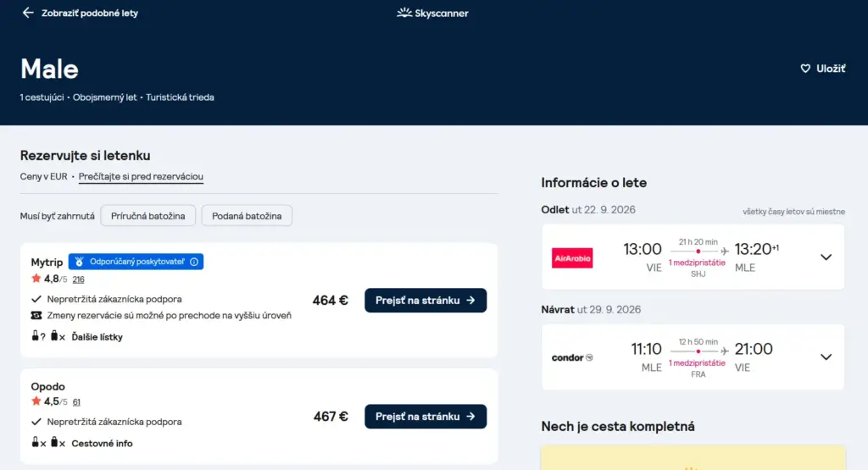Click the heart icon to save flight

tap(805, 69)
